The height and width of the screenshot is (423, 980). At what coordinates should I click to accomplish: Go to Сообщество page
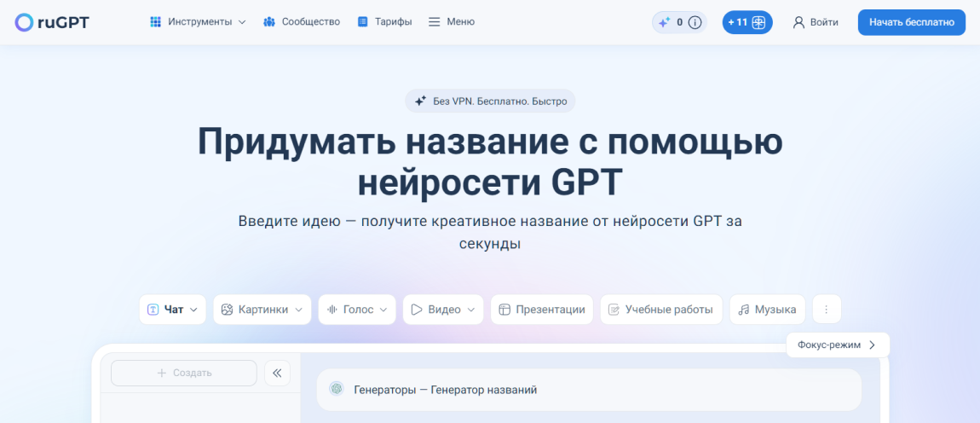302,22
